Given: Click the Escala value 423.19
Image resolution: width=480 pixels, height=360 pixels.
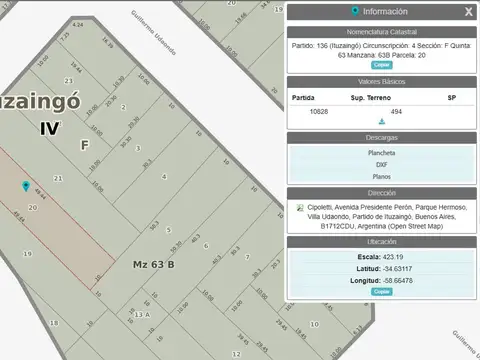Looking at the screenshot, I should coord(393,257).
